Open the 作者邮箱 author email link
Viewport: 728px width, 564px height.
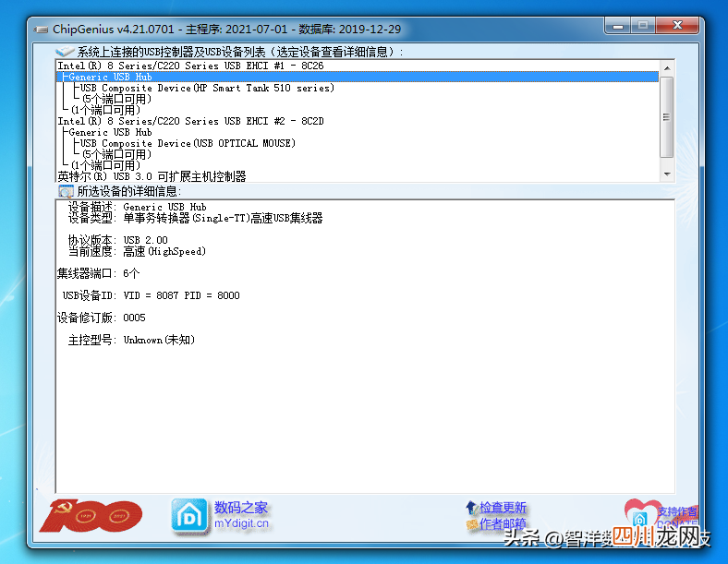(x=503, y=524)
